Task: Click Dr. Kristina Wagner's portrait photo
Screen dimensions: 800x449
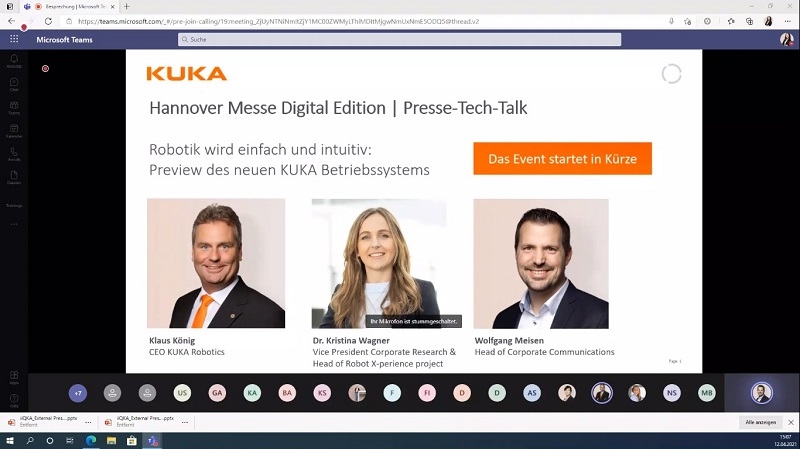Action: point(379,263)
